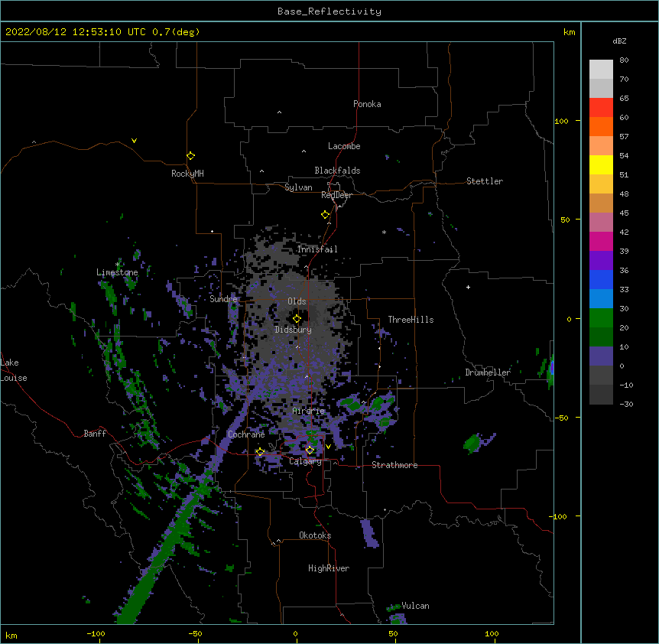Click the -100 tick on the bottom axis
This screenshot has width=659, height=644.
pos(96,633)
